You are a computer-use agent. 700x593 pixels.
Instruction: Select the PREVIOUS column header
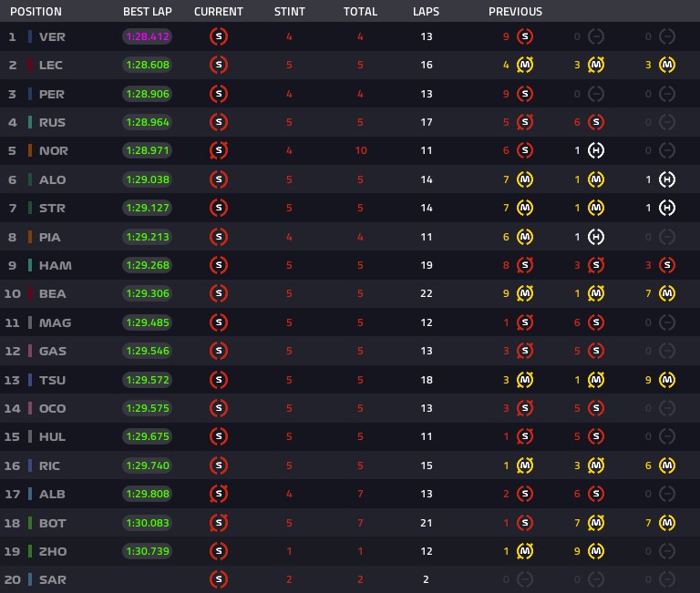[515, 12]
